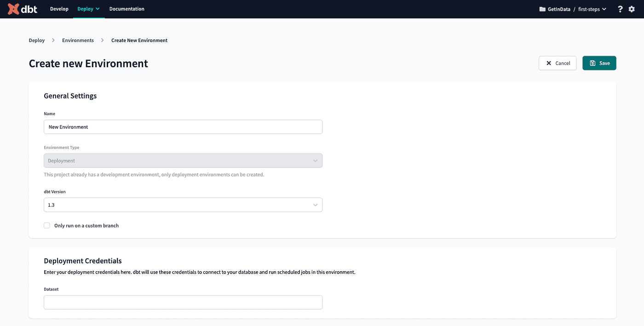The image size is (644, 326).
Task: Open the Documentation menu item
Action: 126,9
